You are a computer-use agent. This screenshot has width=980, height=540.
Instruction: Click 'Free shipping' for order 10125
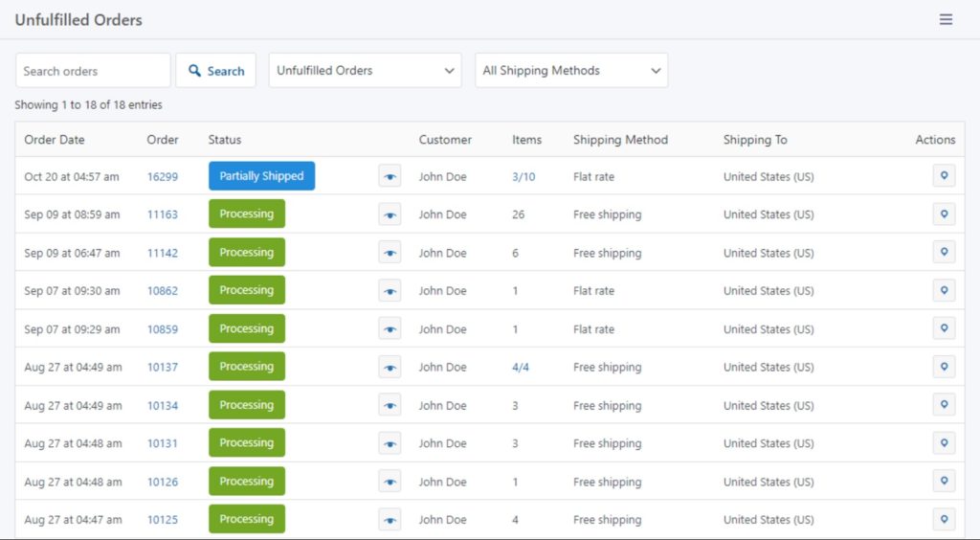608,519
